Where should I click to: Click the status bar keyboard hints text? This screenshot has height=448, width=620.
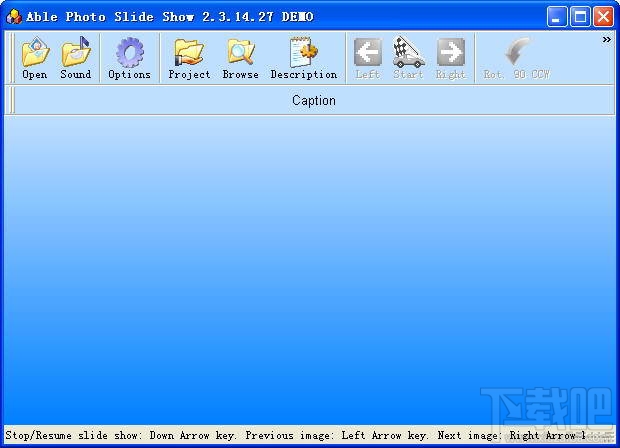(295, 435)
